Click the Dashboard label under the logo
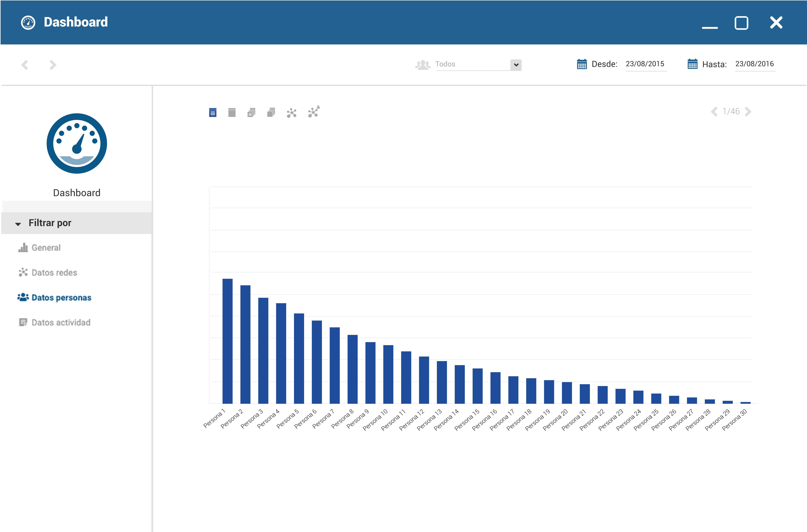 (77, 193)
